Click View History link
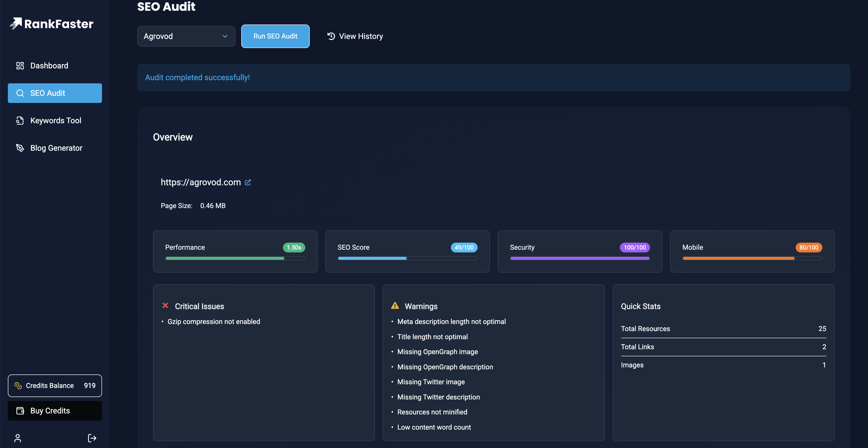Image resolution: width=868 pixels, height=448 pixels. [355, 36]
